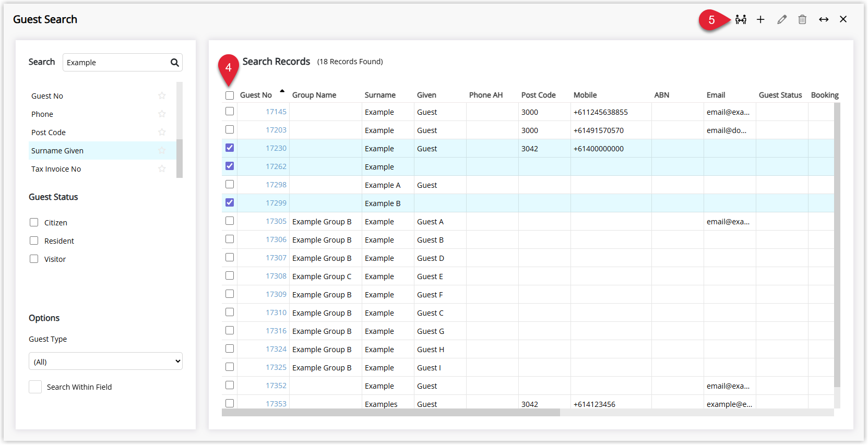Select 'Example A' surname cell
The image size is (868, 445).
tap(388, 185)
